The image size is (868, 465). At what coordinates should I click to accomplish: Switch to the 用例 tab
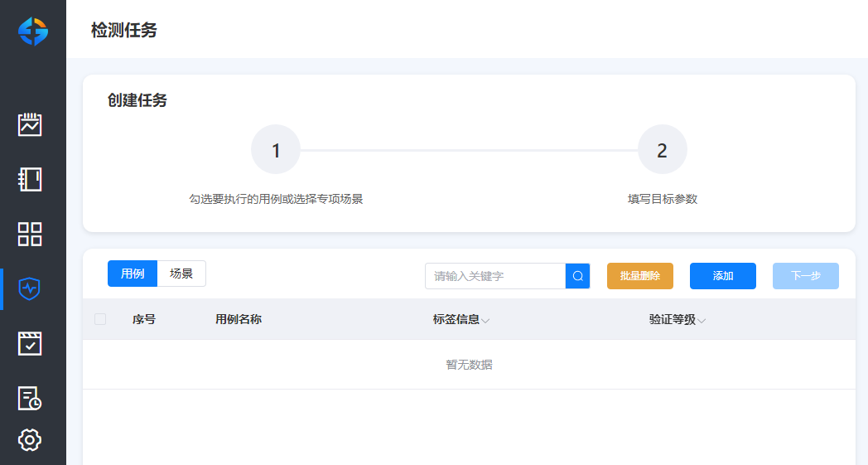pos(133,274)
